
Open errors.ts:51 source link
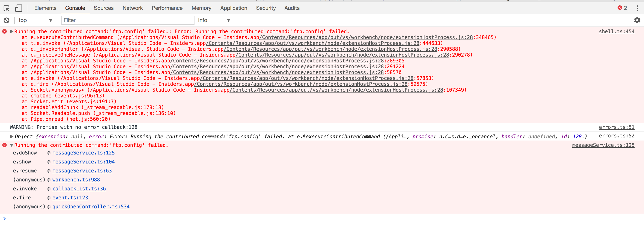click(x=616, y=127)
